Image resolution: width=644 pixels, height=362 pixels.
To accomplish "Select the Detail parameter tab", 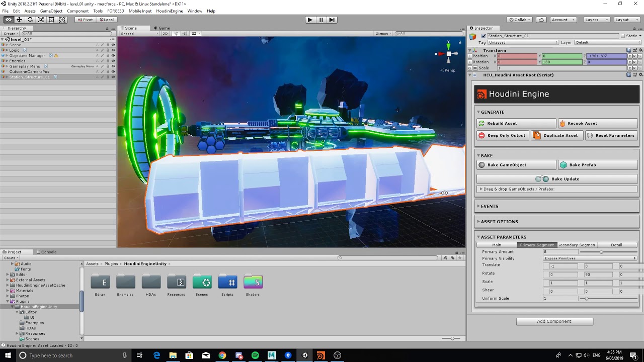I will pos(617,245).
